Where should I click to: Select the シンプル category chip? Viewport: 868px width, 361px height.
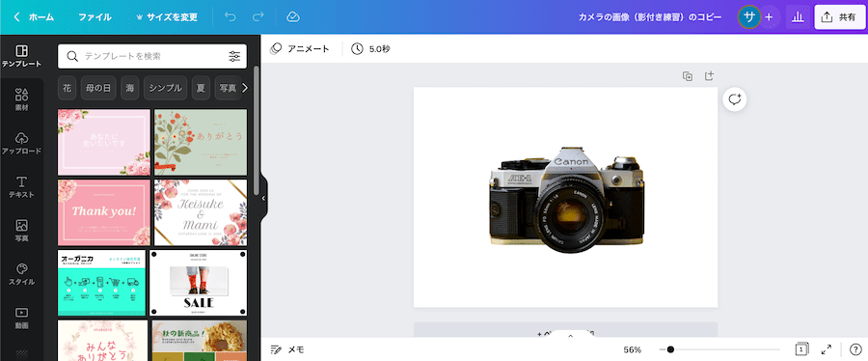click(x=166, y=88)
